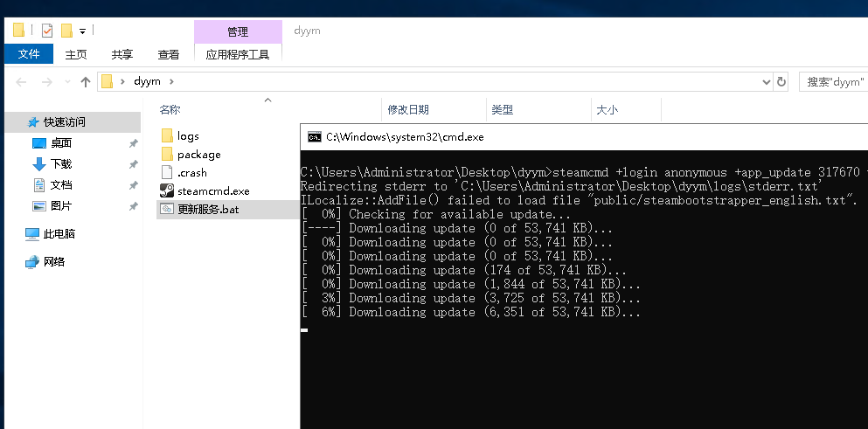The width and height of the screenshot is (868, 429).
Task: Refresh the dyym folder view
Action: (x=781, y=82)
